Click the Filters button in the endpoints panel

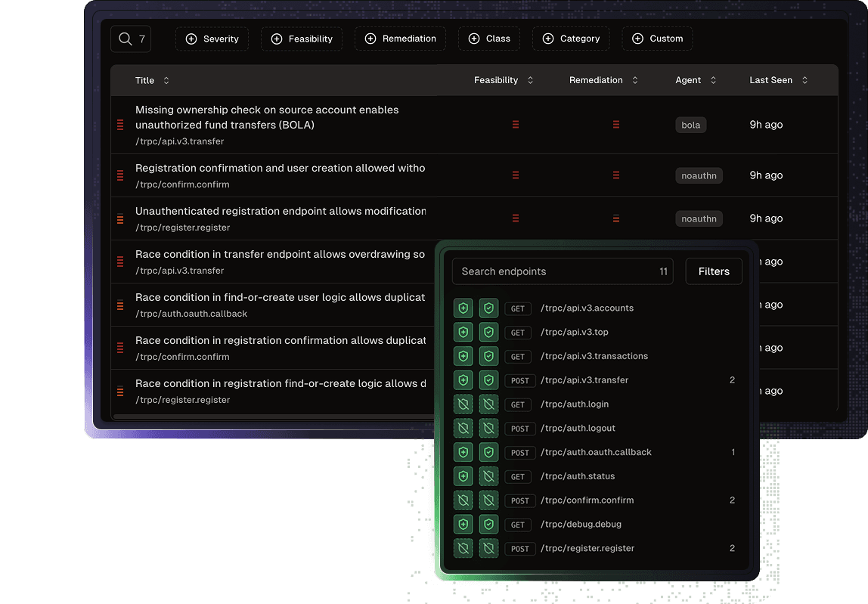coord(713,271)
